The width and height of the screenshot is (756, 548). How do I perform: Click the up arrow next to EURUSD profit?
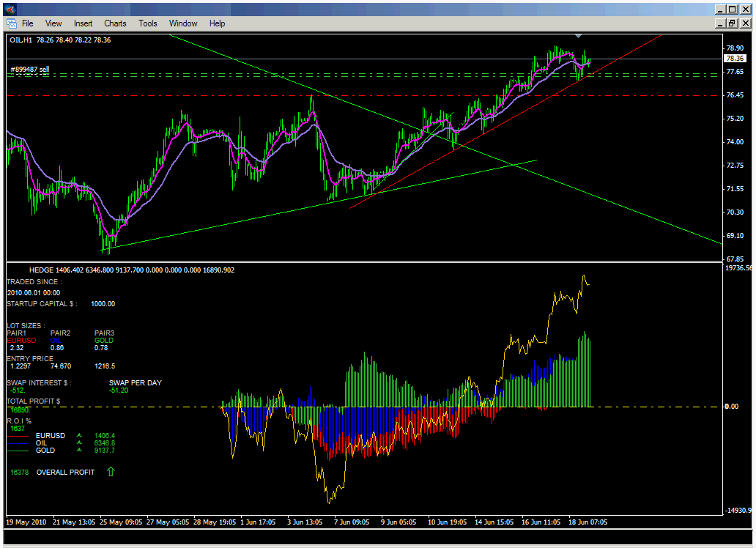[78, 435]
